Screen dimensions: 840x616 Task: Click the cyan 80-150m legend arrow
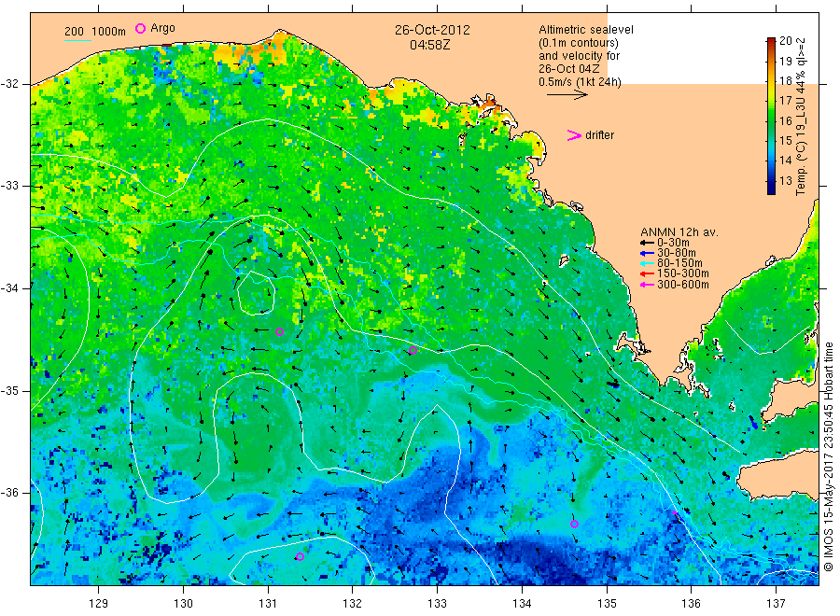[648, 263]
